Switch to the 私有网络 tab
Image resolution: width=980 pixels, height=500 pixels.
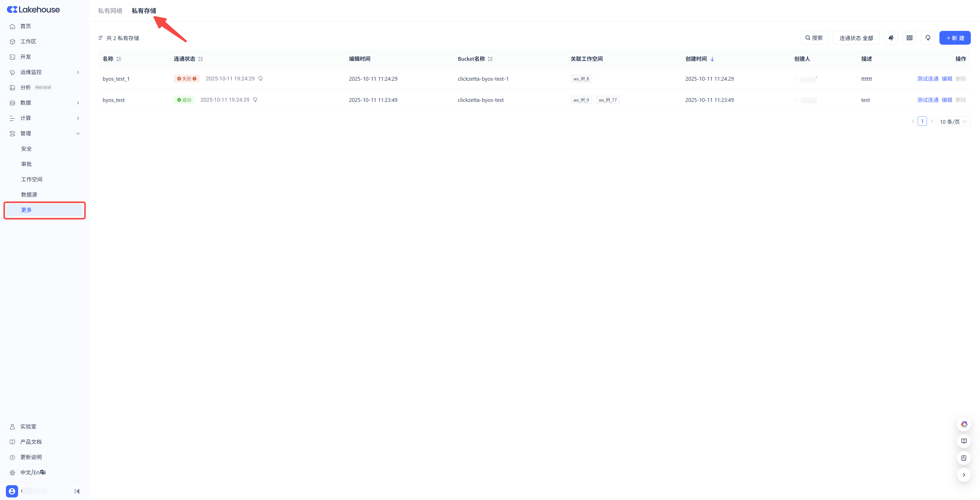point(110,11)
